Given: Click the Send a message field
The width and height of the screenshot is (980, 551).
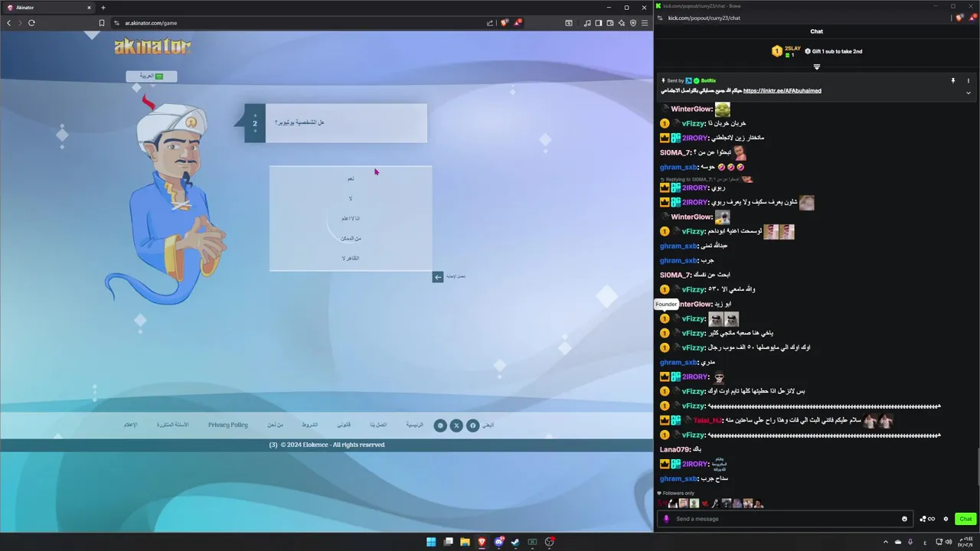Looking at the screenshot, I should pos(787,519).
